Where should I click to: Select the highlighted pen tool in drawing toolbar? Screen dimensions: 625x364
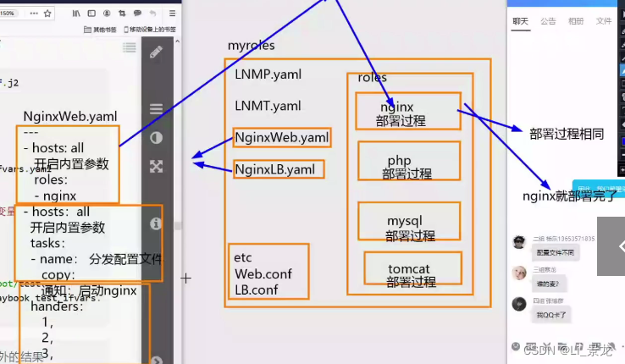pyautogui.click(x=622, y=71)
